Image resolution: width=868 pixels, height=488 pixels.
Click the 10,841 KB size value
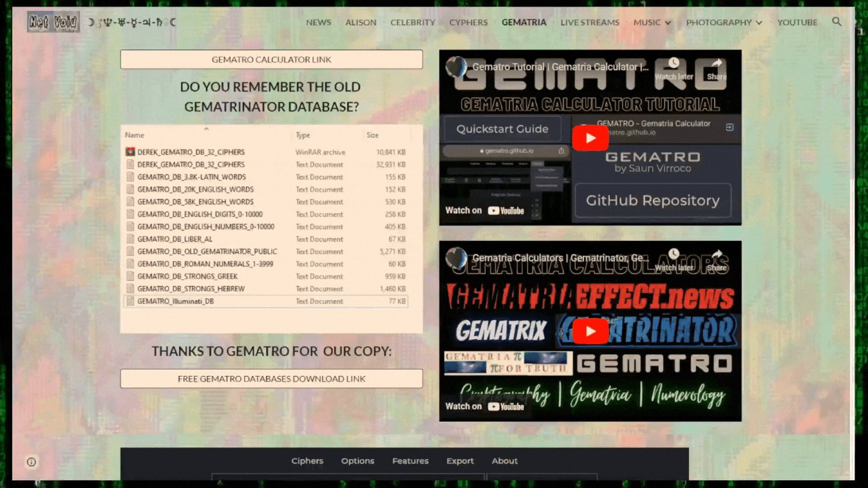coord(391,152)
